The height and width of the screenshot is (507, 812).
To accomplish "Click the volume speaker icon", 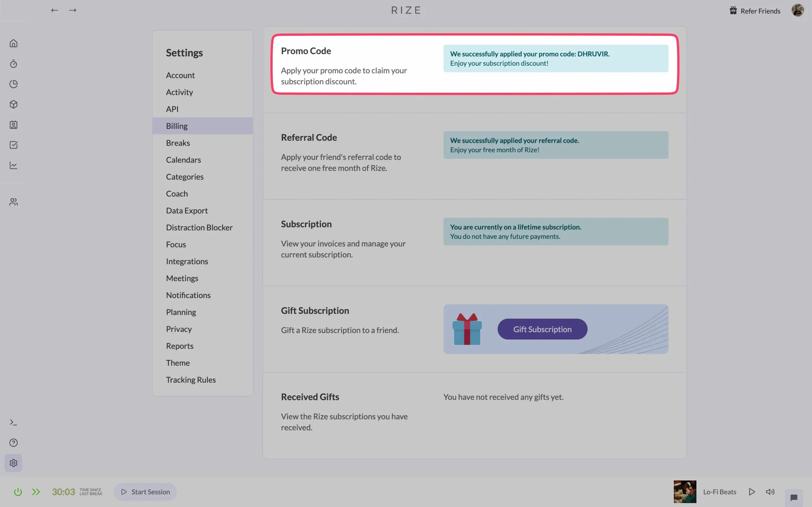I will (770, 491).
